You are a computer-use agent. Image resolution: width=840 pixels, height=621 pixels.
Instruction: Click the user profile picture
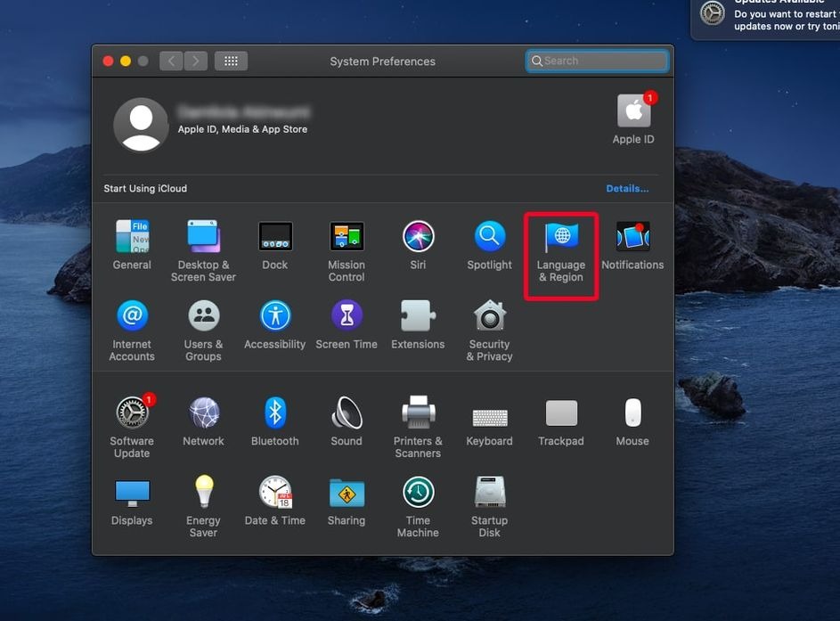[x=141, y=124]
